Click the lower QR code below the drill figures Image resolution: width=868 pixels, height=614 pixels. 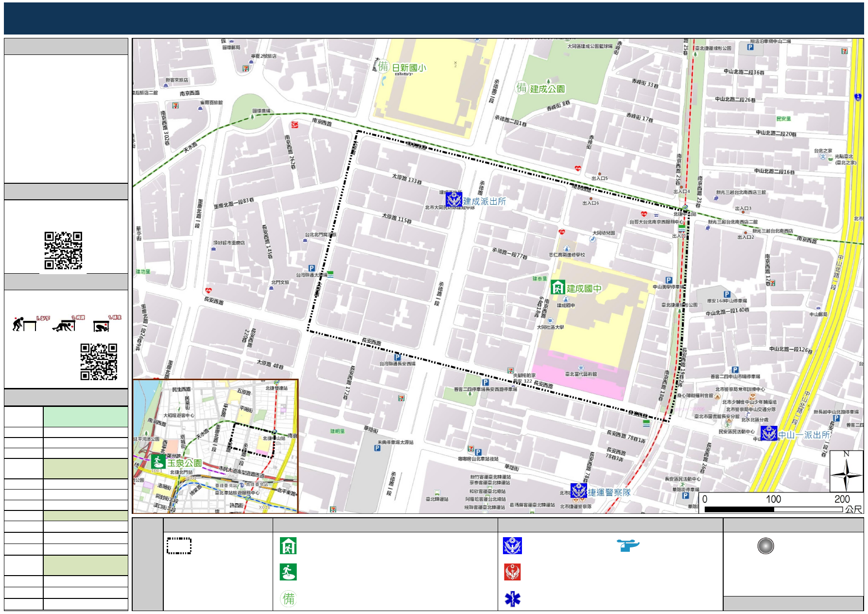99,362
